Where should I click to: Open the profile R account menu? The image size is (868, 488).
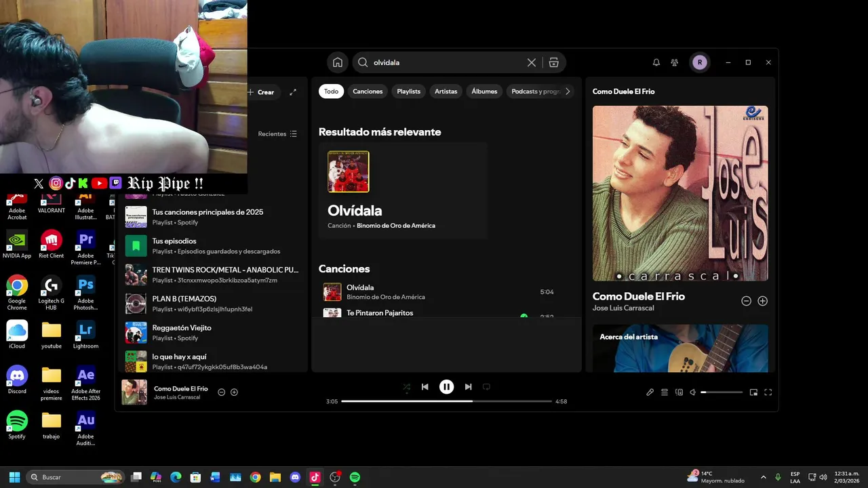point(700,62)
